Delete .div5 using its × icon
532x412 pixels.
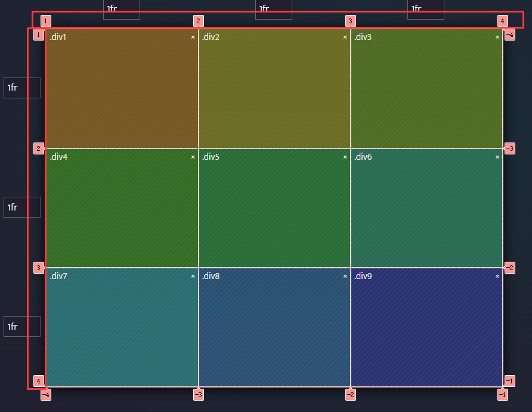(x=345, y=157)
